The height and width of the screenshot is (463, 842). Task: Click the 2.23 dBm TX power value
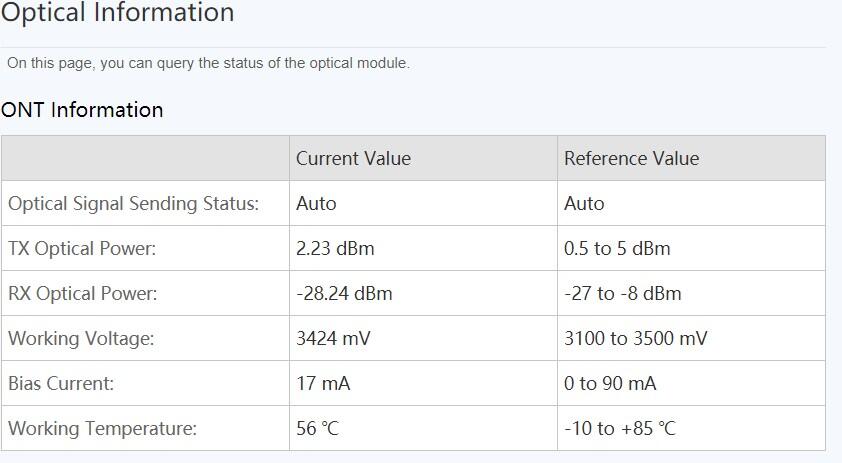pos(335,248)
